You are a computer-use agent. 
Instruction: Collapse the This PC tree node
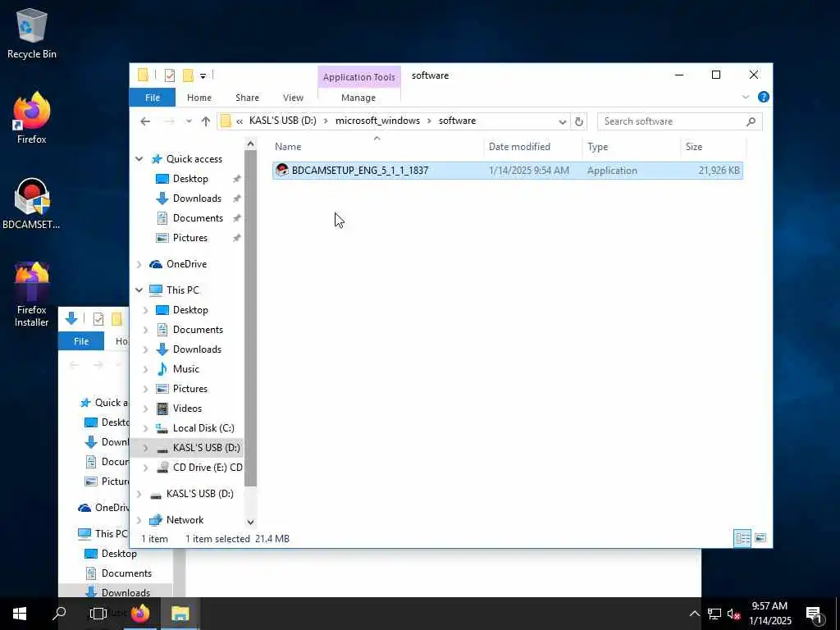pyautogui.click(x=139, y=290)
